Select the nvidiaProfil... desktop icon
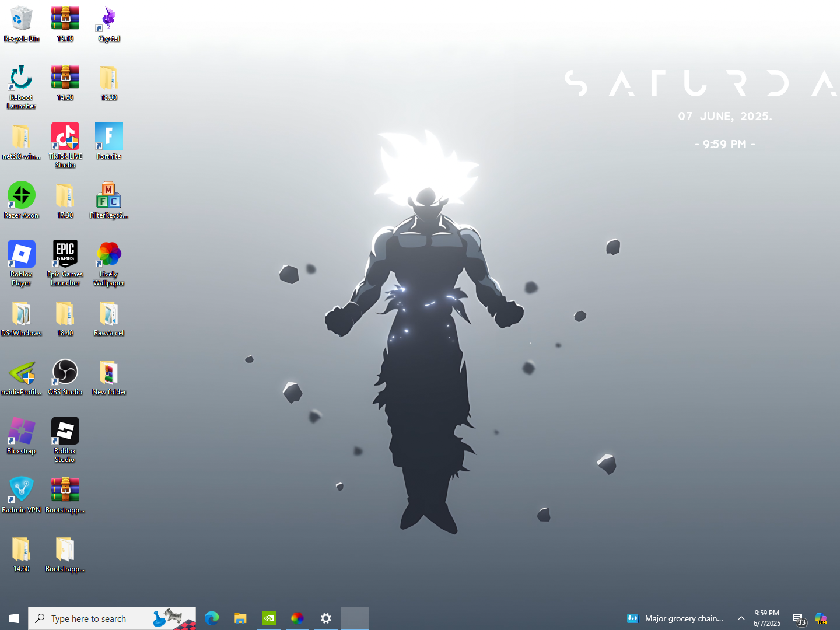The height and width of the screenshot is (630, 840). 22,377
